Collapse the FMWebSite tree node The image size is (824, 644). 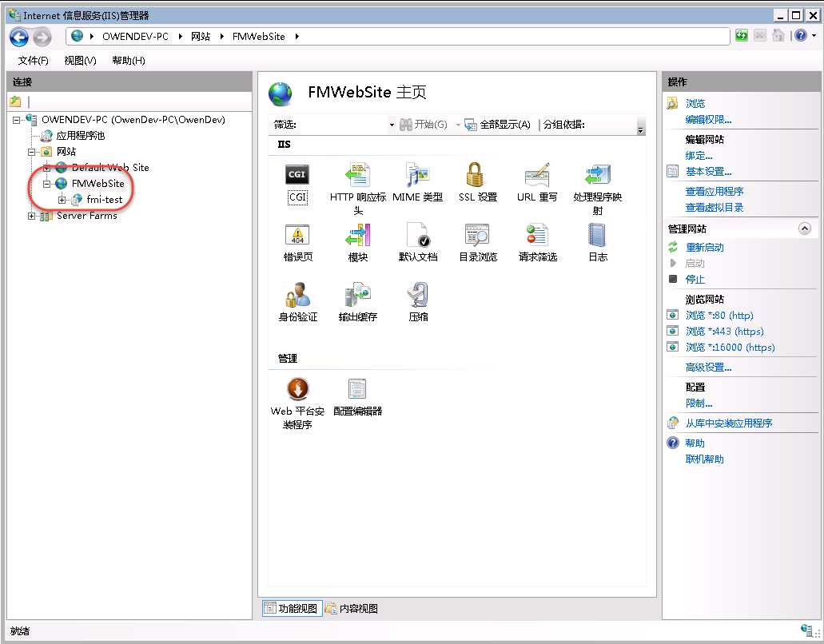click(47, 184)
